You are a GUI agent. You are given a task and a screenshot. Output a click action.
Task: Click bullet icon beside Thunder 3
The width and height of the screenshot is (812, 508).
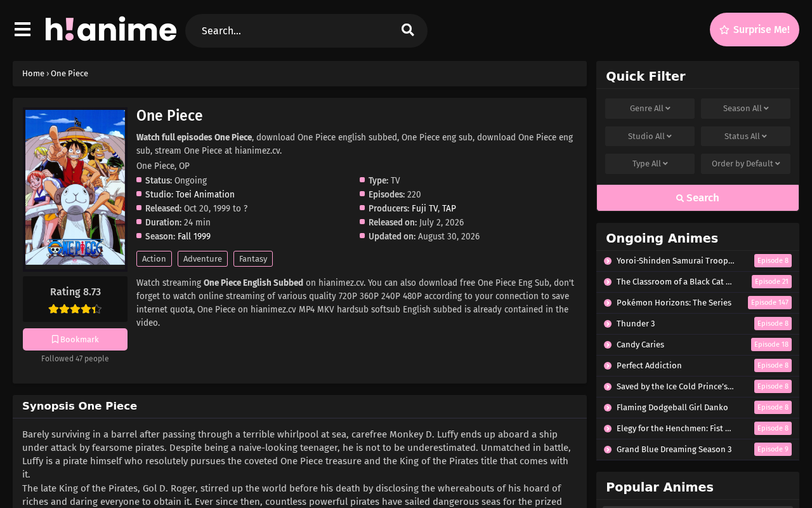(608, 324)
